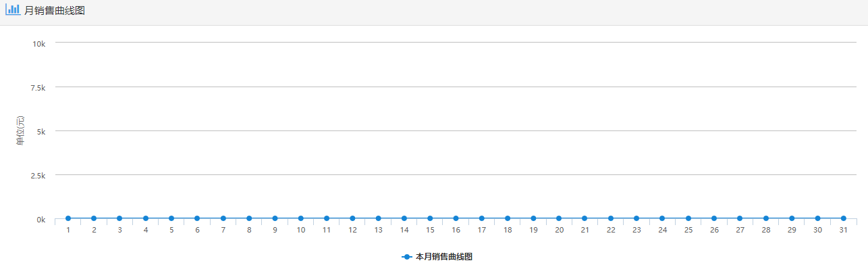Click the data point for day 17
Image resolution: width=868 pixels, height=267 pixels.
482,218
